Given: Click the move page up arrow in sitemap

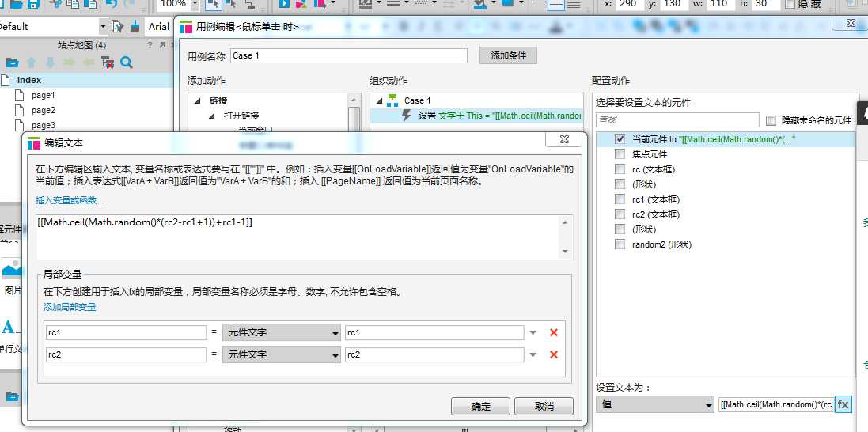Looking at the screenshot, I should pos(32,63).
